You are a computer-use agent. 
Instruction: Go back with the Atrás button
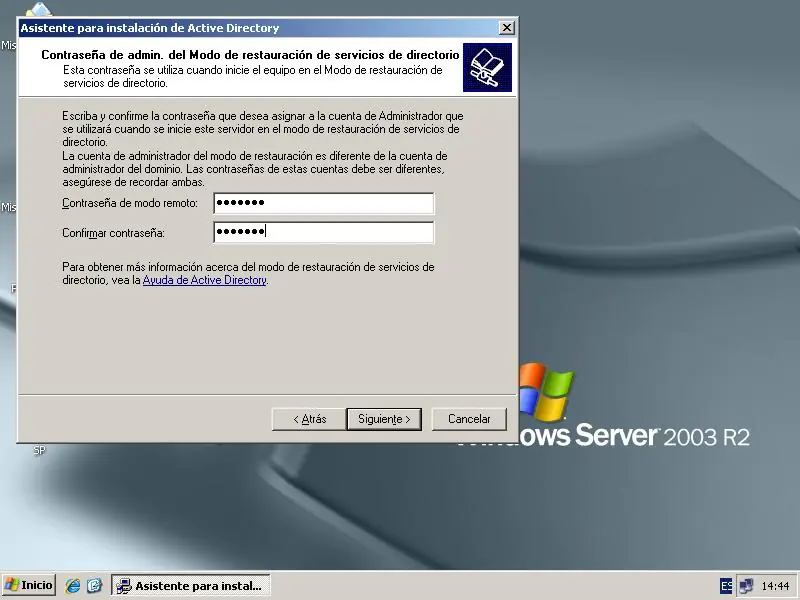(x=309, y=419)
